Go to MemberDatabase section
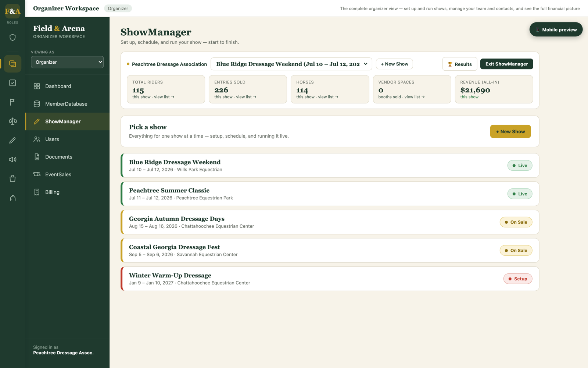Viewport: 588px width, 368px height. tap(67, 104)
